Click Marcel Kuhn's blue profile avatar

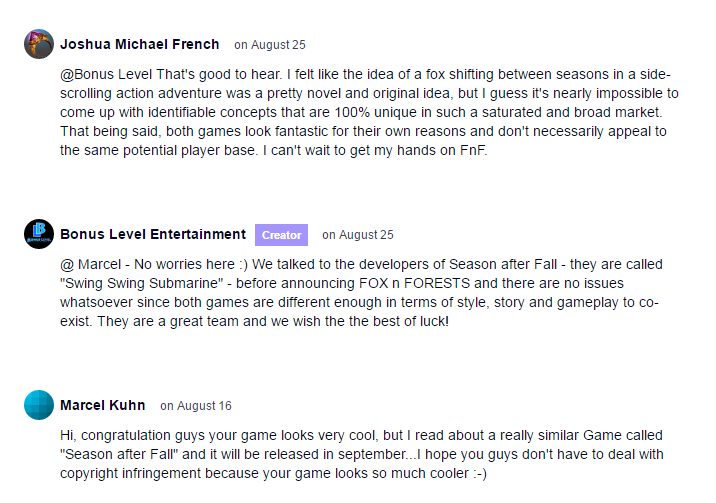[38, 405]
